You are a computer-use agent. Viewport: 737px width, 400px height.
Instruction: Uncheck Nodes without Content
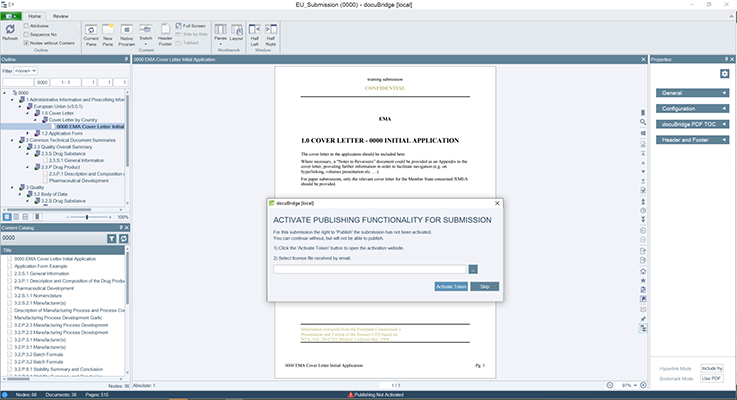[x=26, y=43]
